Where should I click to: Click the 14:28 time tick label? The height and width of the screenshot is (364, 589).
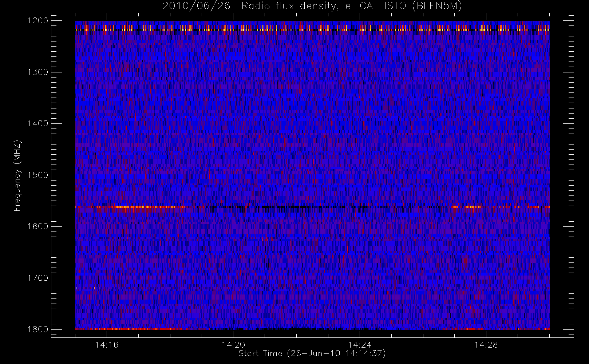pos(486,345)
